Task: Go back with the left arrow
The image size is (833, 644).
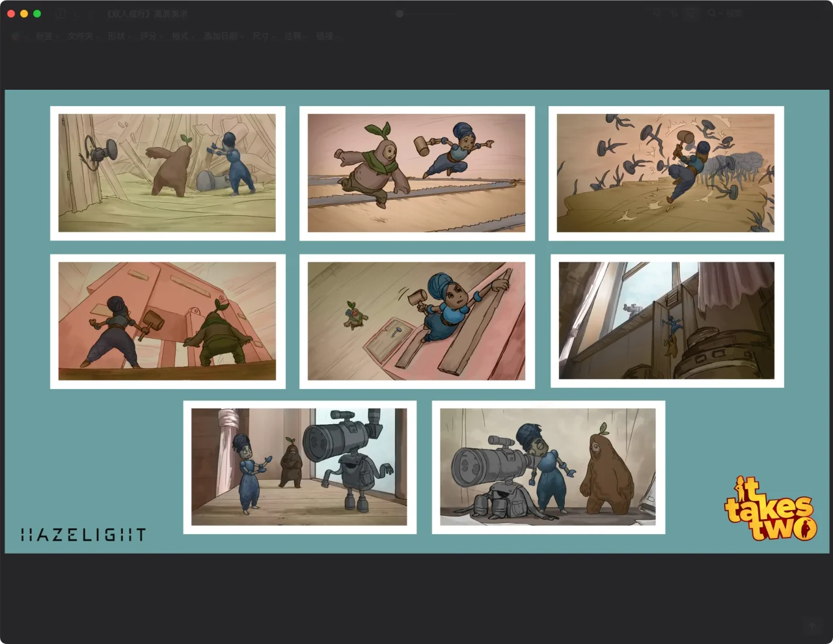Action: click(76, 14)
